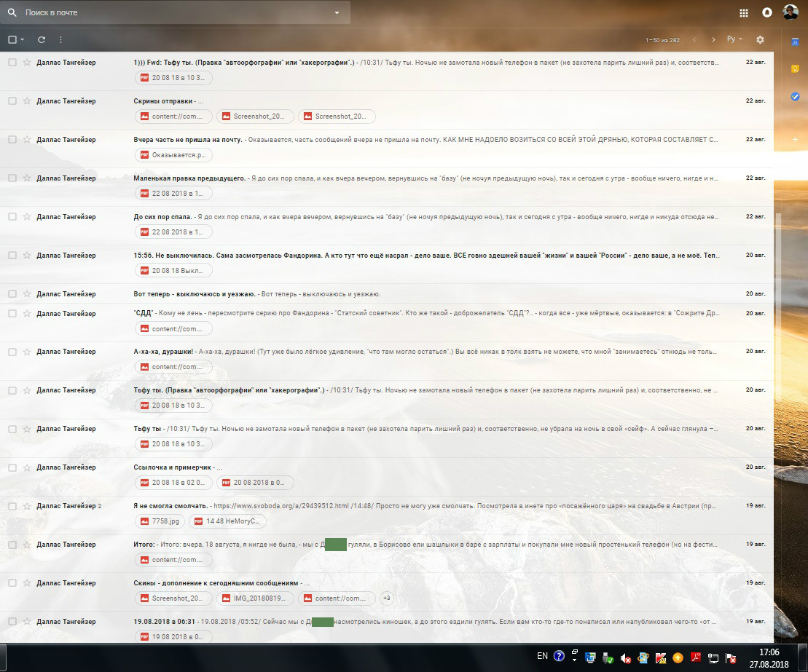Viewport: 808px width, 672px height.
Task: Toggle the select-all checkbox in toolbar
Action: pyautogui.click(x=12, y=39)
